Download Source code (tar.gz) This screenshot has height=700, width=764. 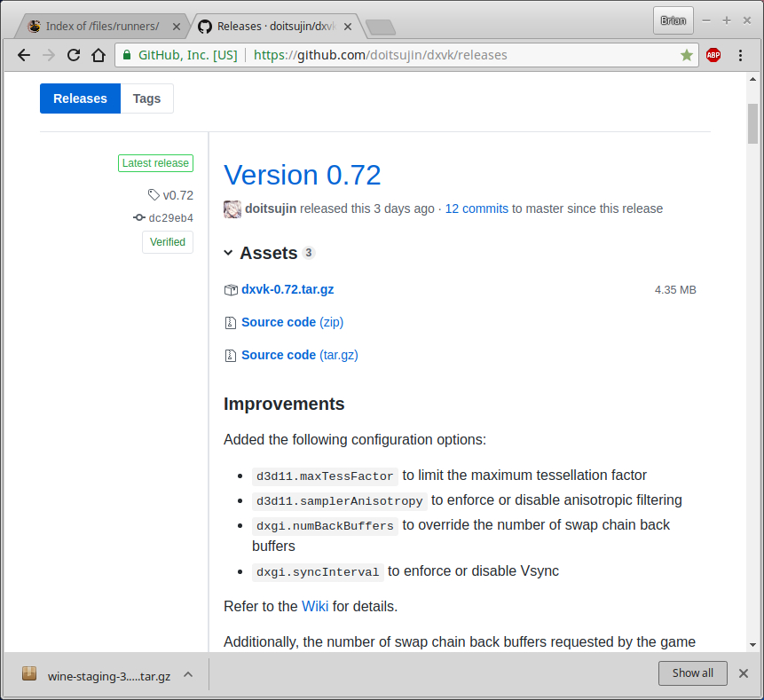pos(300,355)
